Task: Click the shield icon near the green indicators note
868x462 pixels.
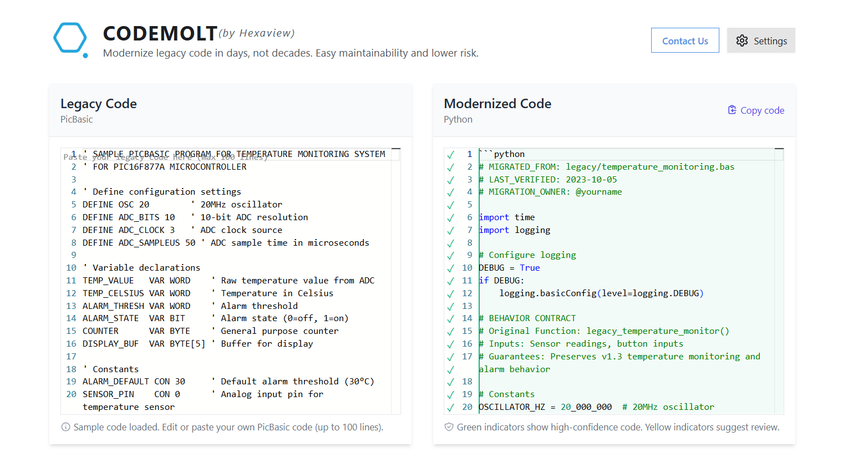Action: 448,427
